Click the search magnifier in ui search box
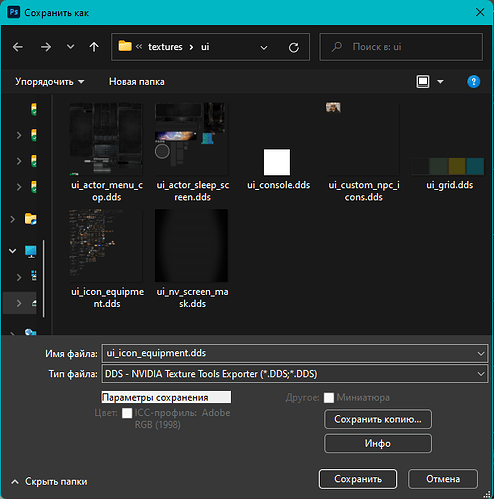Viewport: 494px width, 499px height. pos(337,47)
